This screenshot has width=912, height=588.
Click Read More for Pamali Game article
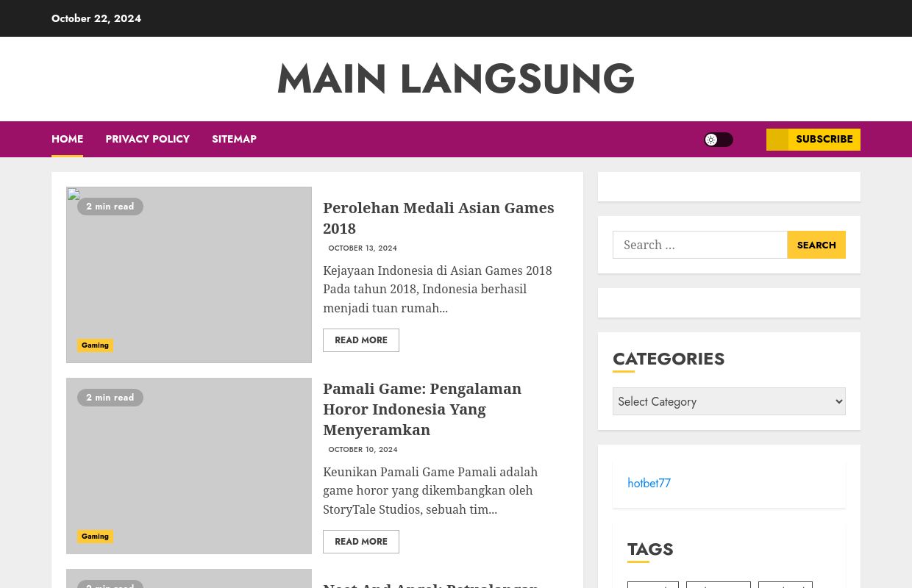[x=361, y=542]
